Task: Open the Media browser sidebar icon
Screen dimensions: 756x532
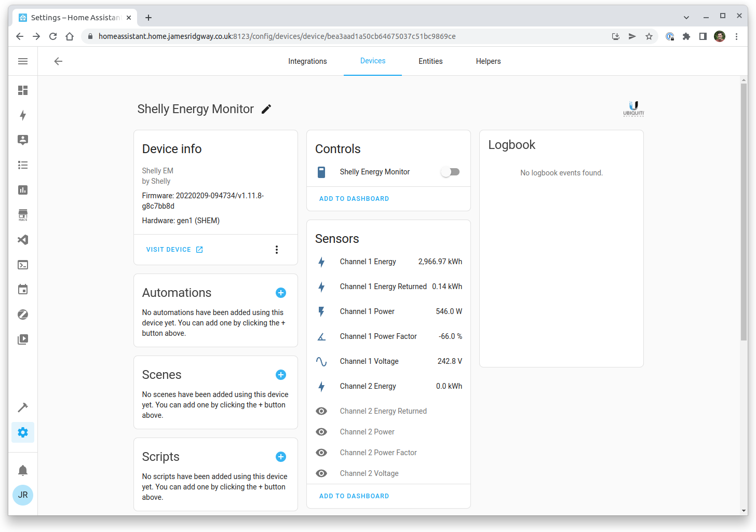Action: 23,339
